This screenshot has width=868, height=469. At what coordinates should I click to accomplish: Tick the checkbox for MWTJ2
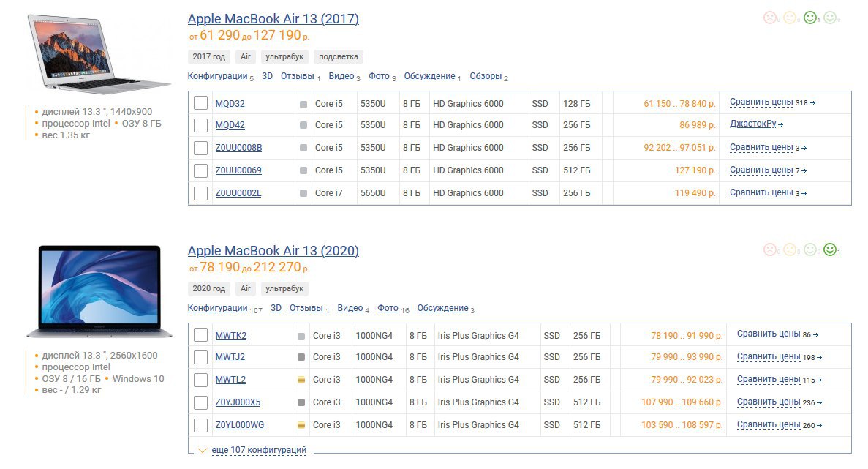[x=200, y=357]
